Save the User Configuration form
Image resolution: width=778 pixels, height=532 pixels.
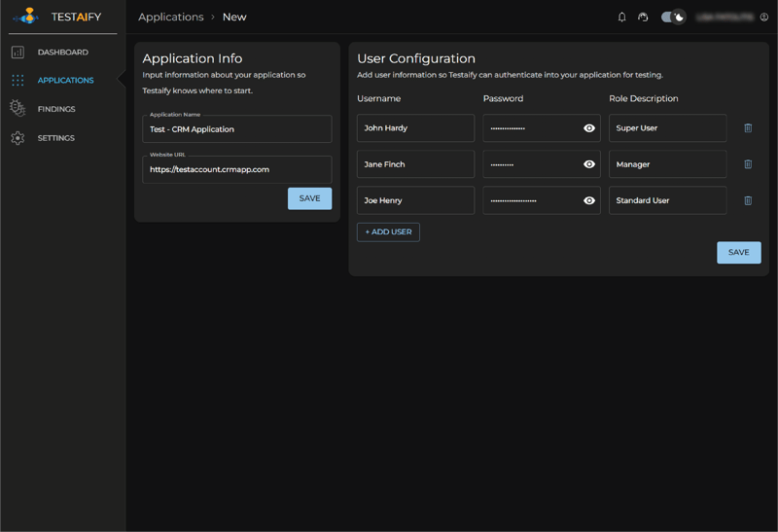pyautogui.click(x=739, y=253)
